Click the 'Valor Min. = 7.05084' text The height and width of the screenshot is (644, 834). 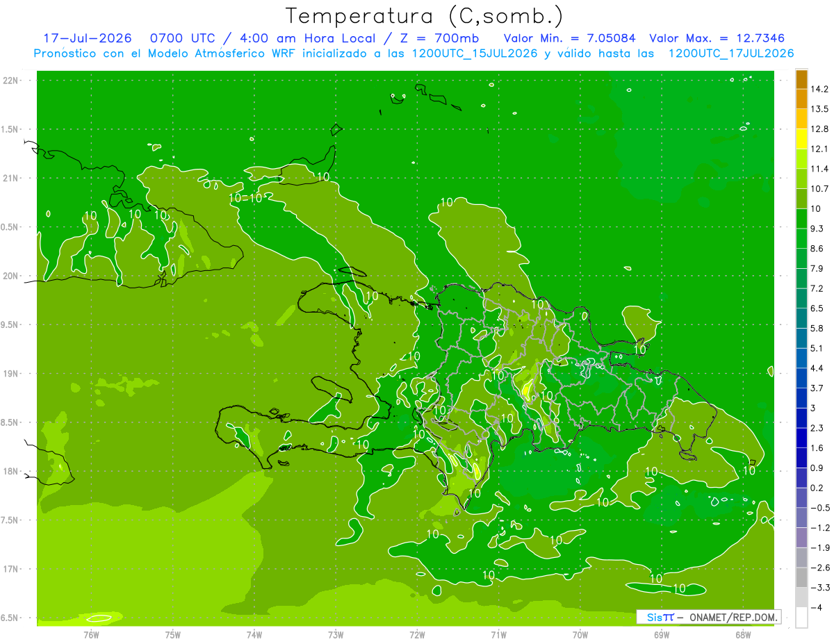point(570,38)
